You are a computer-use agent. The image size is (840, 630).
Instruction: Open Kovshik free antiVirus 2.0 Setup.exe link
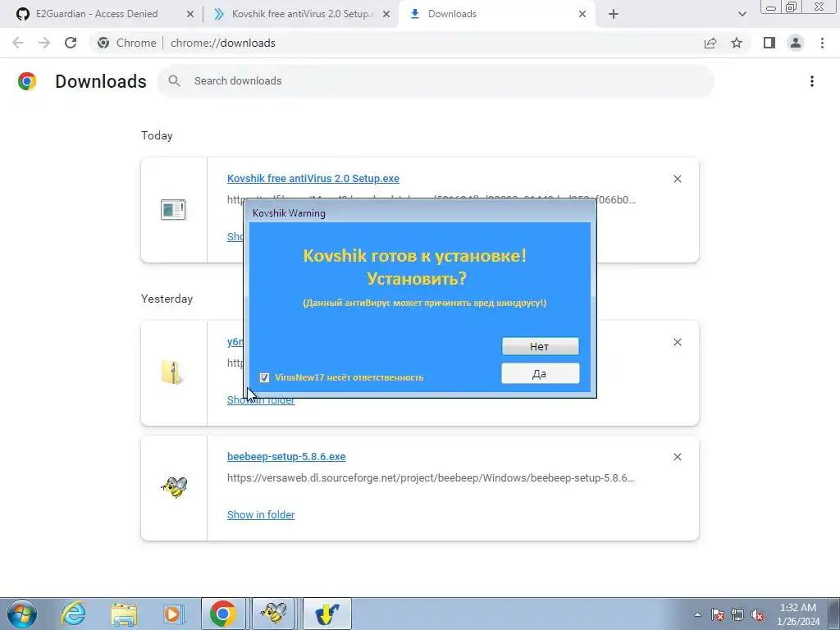(313, 178)
